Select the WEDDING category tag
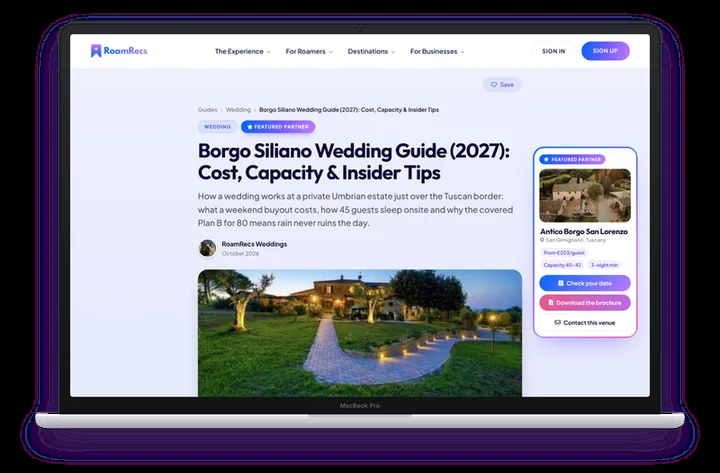The width and height of the screenshot is (720, 473). [x=217, y=127]
